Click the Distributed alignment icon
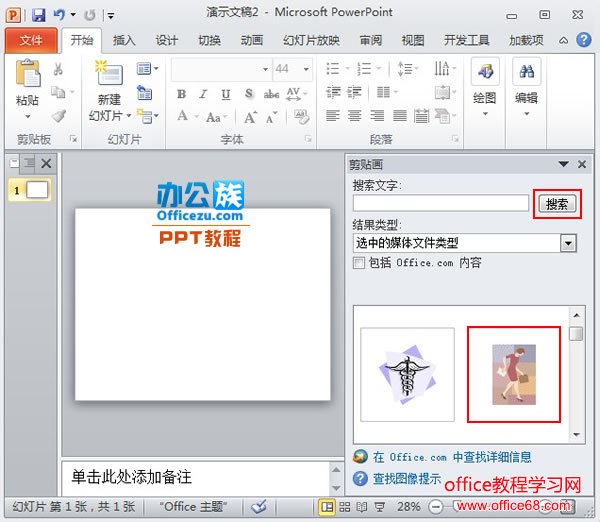The image size is (600, 522). (421, 115)
